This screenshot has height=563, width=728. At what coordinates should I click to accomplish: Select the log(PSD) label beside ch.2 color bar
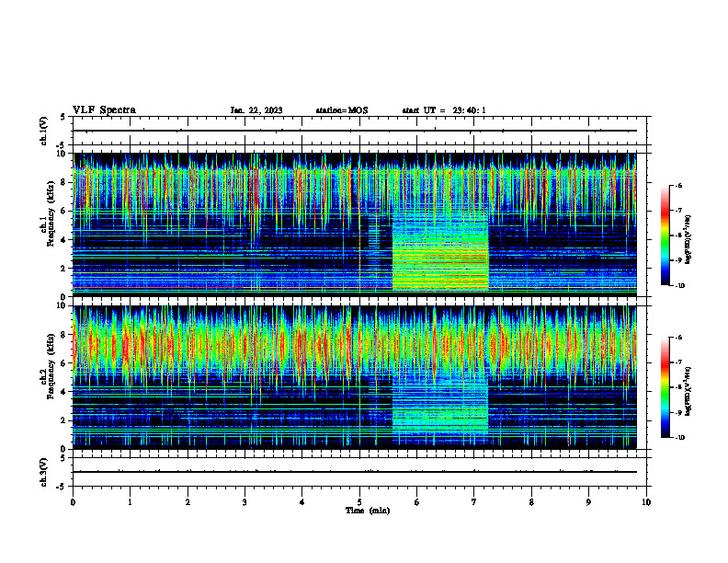tap(688, 392)
